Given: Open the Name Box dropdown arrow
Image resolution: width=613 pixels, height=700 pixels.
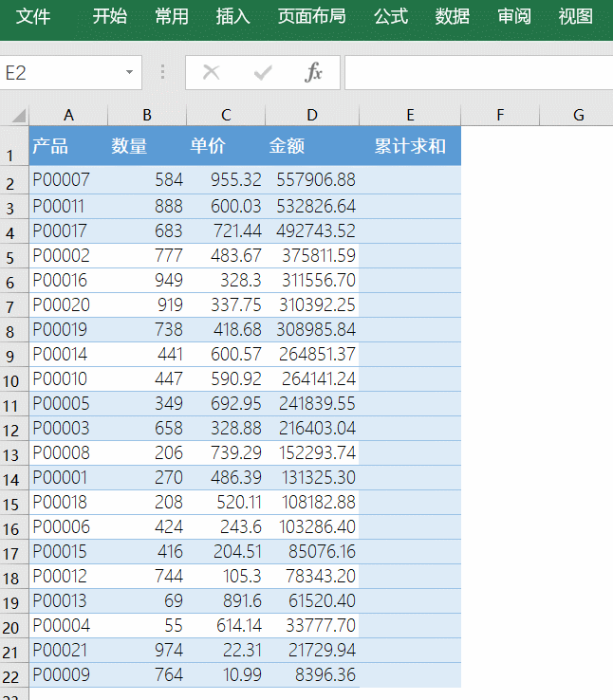Looking at the screenshot, I should pyautogui.click(x=129, y=72).
